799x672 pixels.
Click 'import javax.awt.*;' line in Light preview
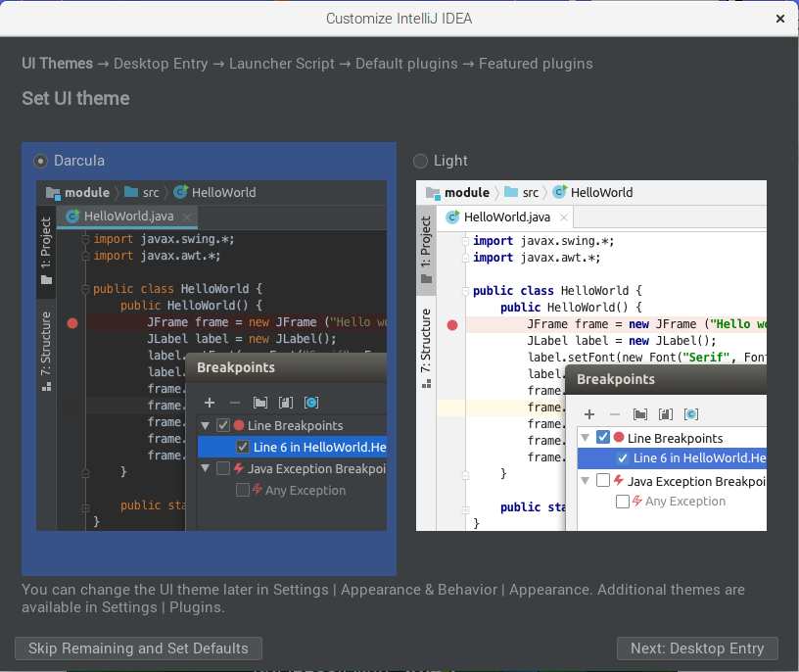point(536,258)
